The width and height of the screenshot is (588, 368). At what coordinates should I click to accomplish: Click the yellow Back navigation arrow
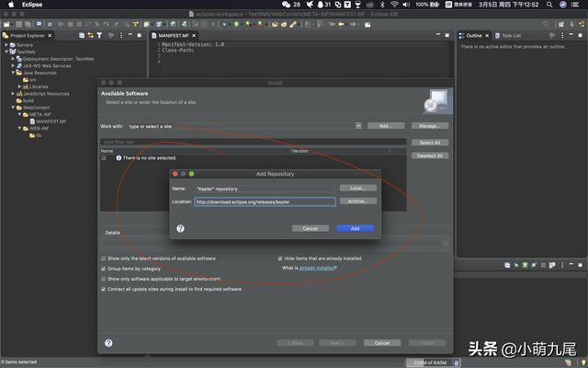coord(341,25)
